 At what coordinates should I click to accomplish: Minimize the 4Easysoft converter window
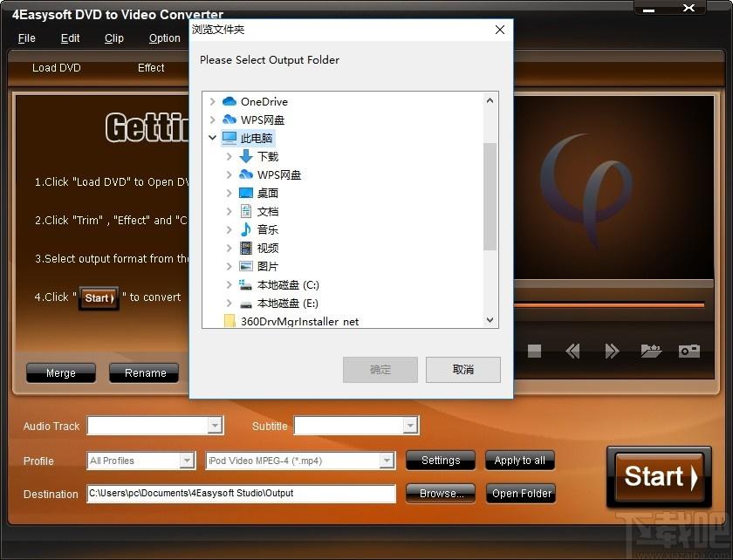pos(649,10)
